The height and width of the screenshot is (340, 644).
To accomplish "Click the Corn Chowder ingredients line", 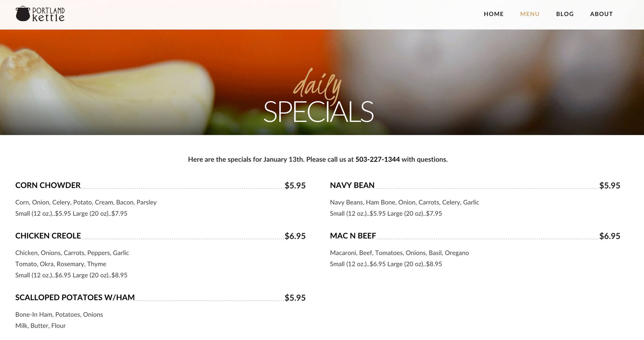I will pos(86,202).
